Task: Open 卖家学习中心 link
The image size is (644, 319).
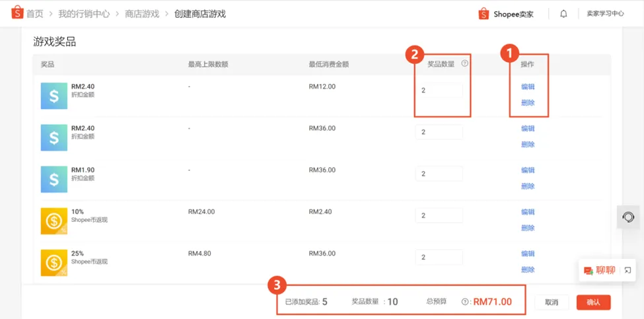Action: 606,14
